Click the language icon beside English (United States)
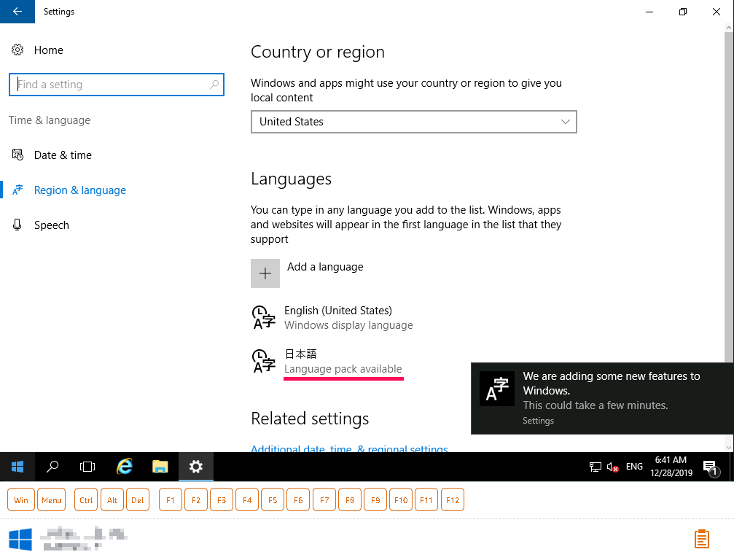734x560 pixels. coord(264,317)
